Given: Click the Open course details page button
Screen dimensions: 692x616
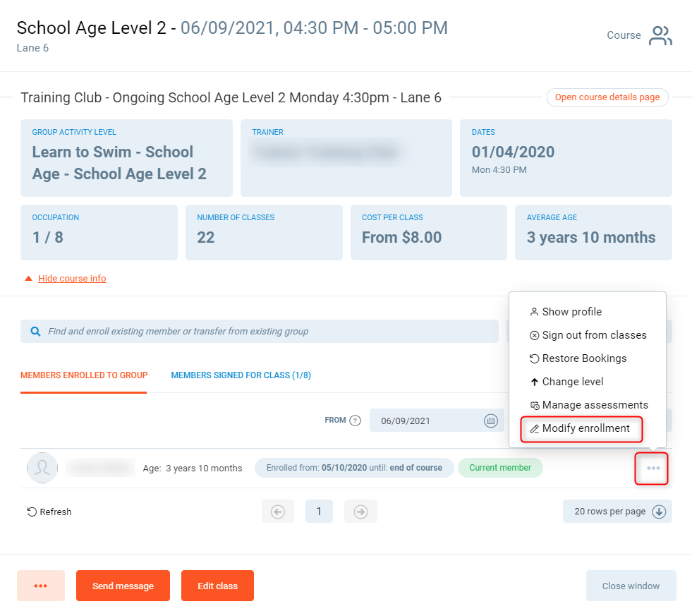Looking at the screenshot, I should pyautogui.click(x=607, y=97).
